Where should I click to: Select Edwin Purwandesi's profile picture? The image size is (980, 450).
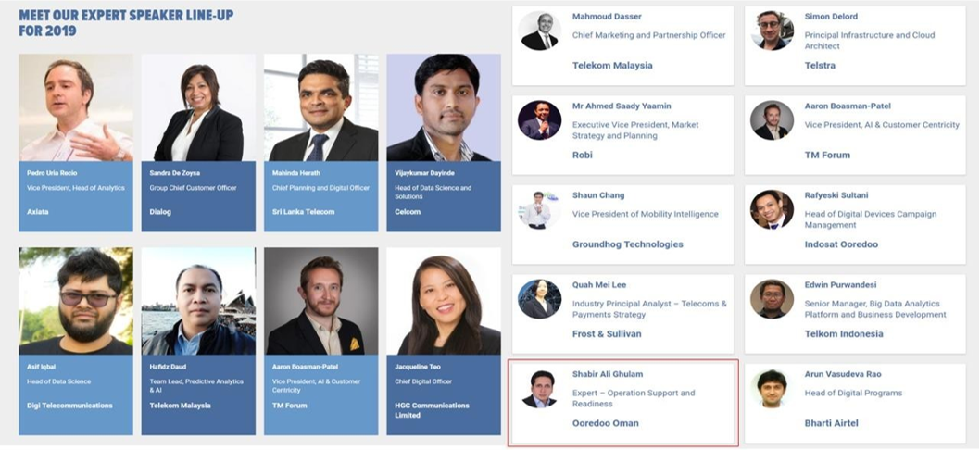click(x=772, y=299)
